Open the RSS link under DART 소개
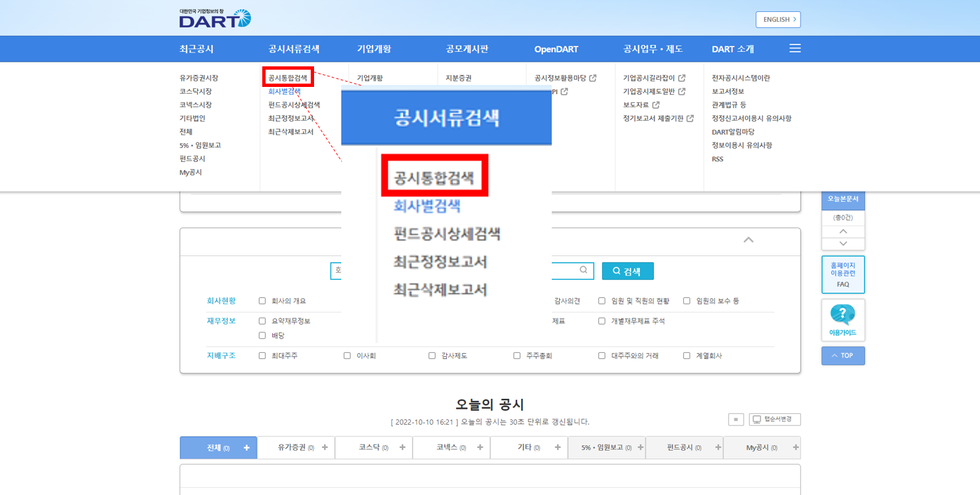This screenshot has height=495, width=980. 716,159
